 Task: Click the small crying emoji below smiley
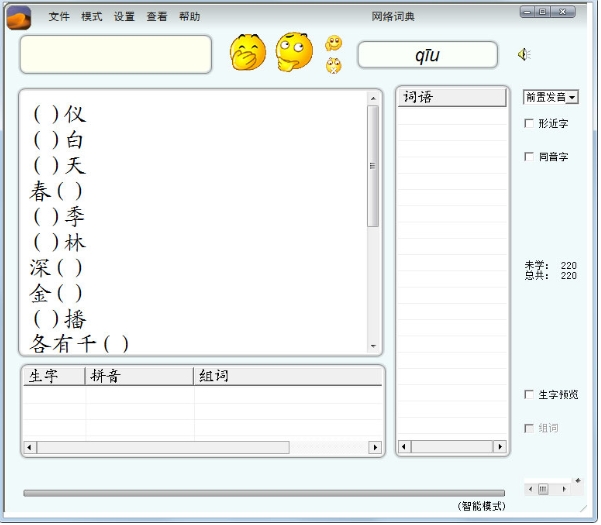[334, 66]
